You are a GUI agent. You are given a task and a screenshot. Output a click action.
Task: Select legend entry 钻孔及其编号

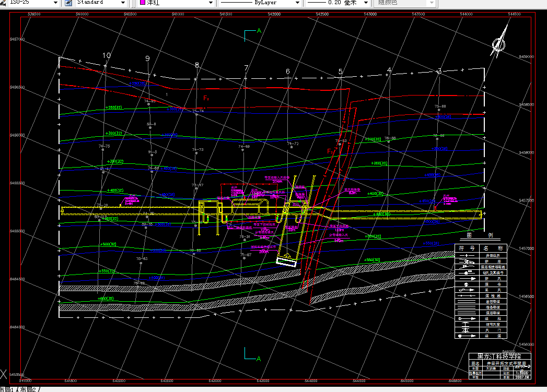coord(493,273)
